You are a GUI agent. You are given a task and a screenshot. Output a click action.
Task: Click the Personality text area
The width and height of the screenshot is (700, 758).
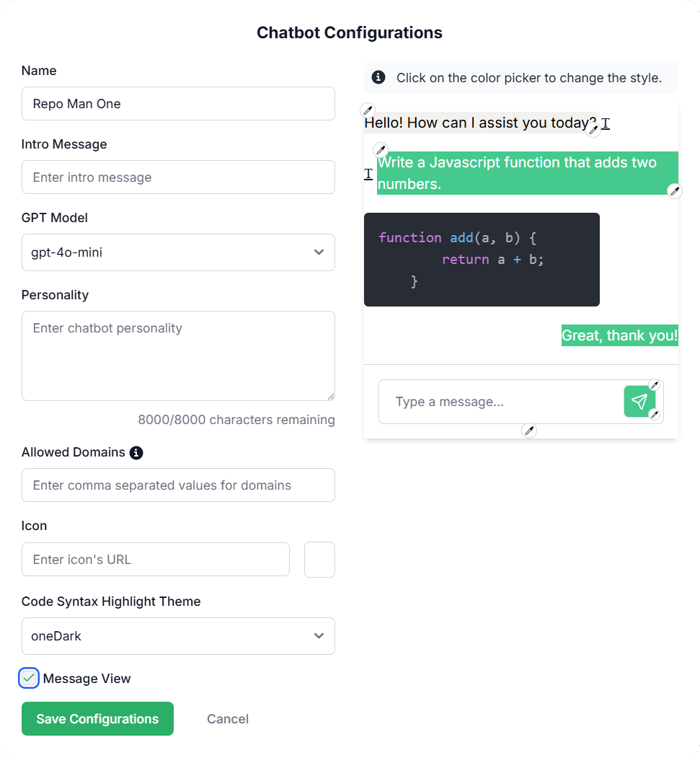[x=178, y=356]
